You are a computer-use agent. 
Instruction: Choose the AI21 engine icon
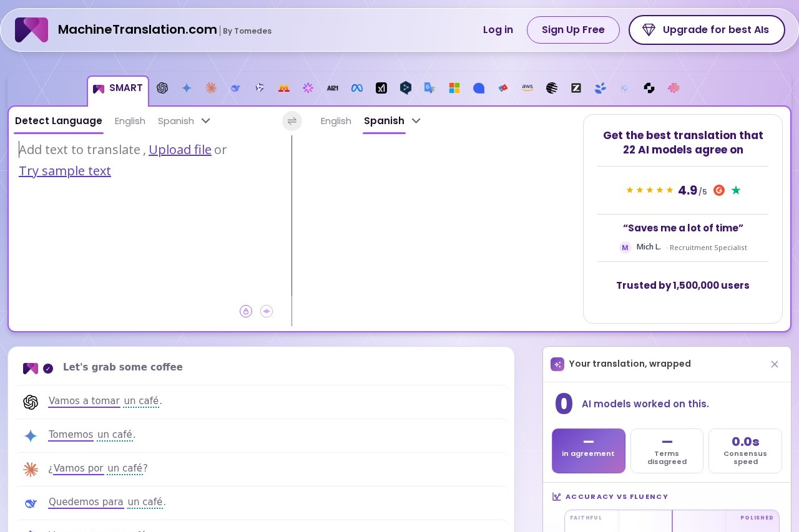[333, 88]
